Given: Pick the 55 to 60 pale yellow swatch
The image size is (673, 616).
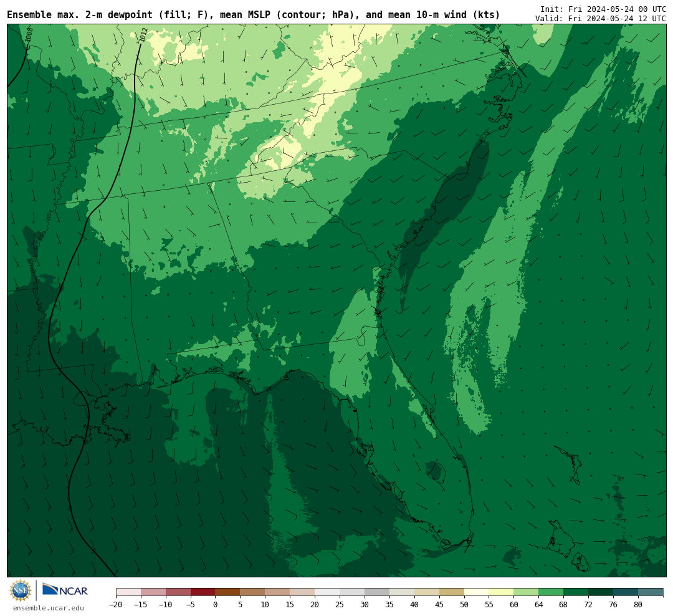Looking at the screenshot, I should 502,592.
